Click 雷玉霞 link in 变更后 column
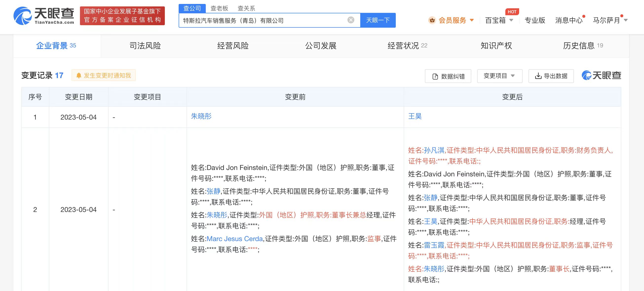 [x=434, y=245]
